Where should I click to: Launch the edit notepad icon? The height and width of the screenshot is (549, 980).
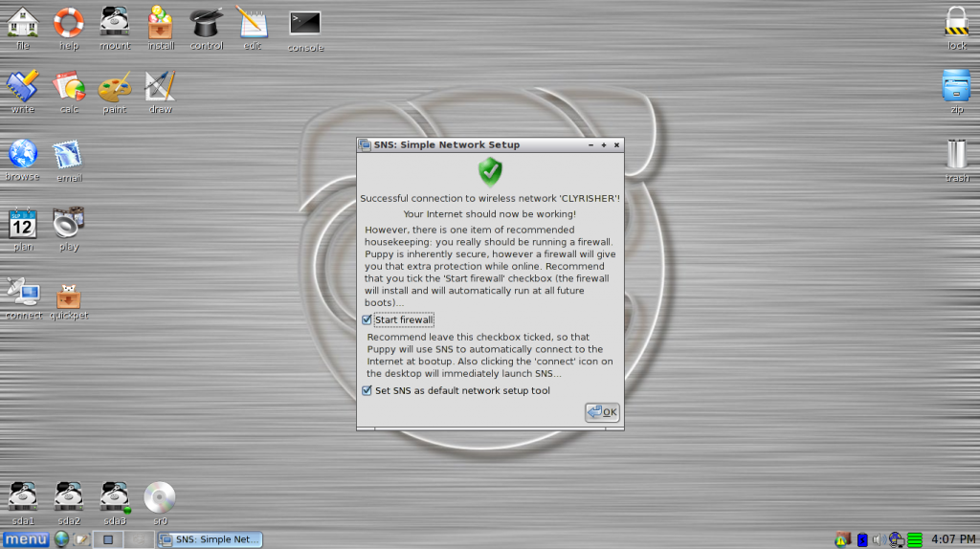coord(252,23)
